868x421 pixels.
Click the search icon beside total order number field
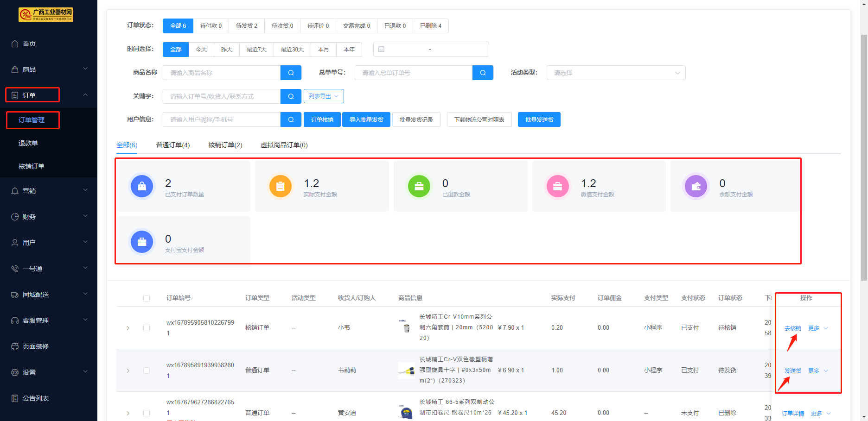[x=483, y=73]
